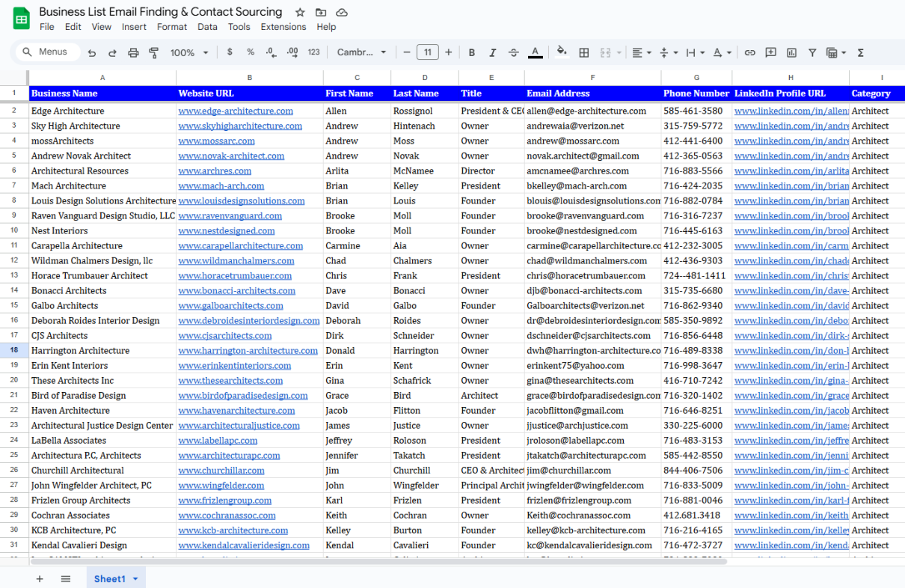The height and width of the screenshot is (588, 905).
Task: Open the Tools menu
Action: 239,27
